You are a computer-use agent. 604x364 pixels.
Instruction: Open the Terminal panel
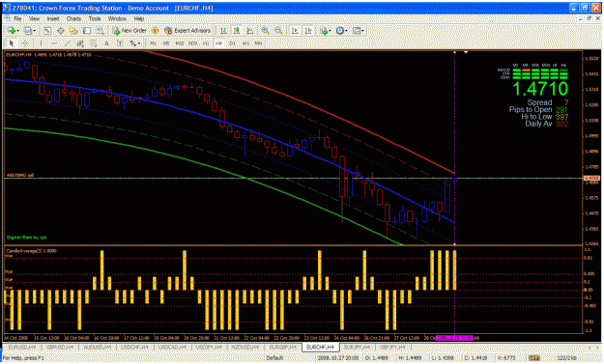click(87, 31)
